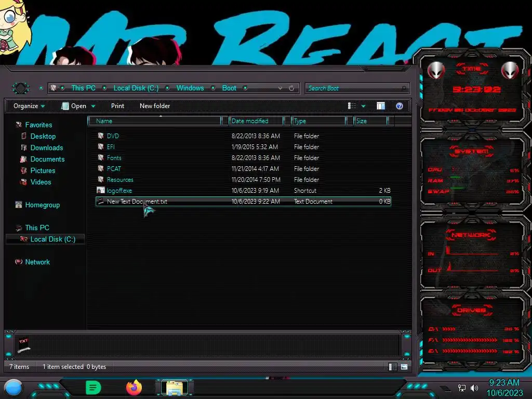Select Windows breadcrumb in address bar

click(x=190, y=88)
